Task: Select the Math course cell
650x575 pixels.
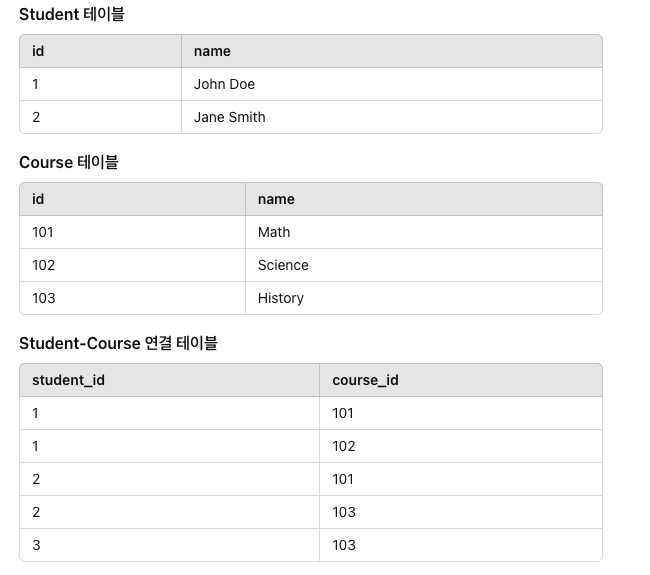Action: click(424, 232)
